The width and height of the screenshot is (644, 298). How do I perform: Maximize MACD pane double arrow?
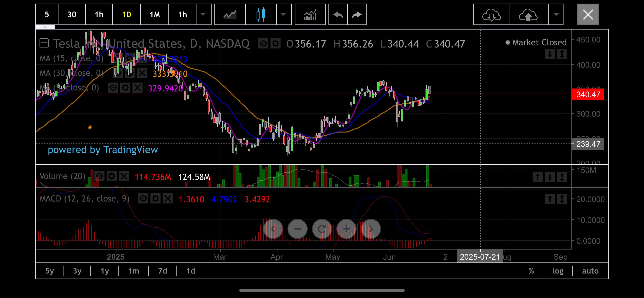562,199
